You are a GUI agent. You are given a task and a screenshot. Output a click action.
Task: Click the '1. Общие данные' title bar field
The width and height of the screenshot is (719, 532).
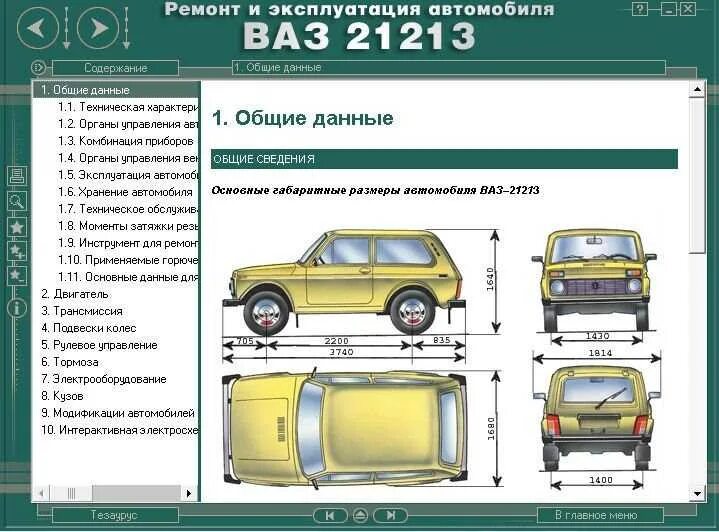(x=449, y=67)
